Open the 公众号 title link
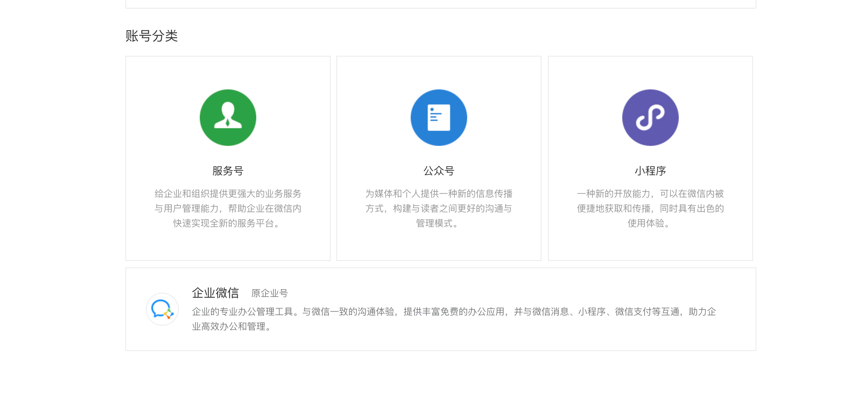The image size is (868, 393). pyautogui.click(x=439, y=171)
